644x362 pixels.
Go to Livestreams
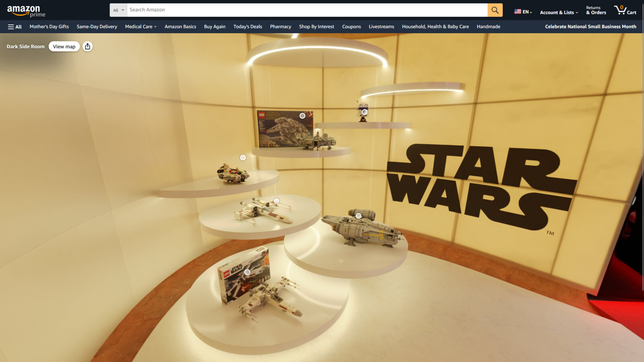(x=381, y=27)
